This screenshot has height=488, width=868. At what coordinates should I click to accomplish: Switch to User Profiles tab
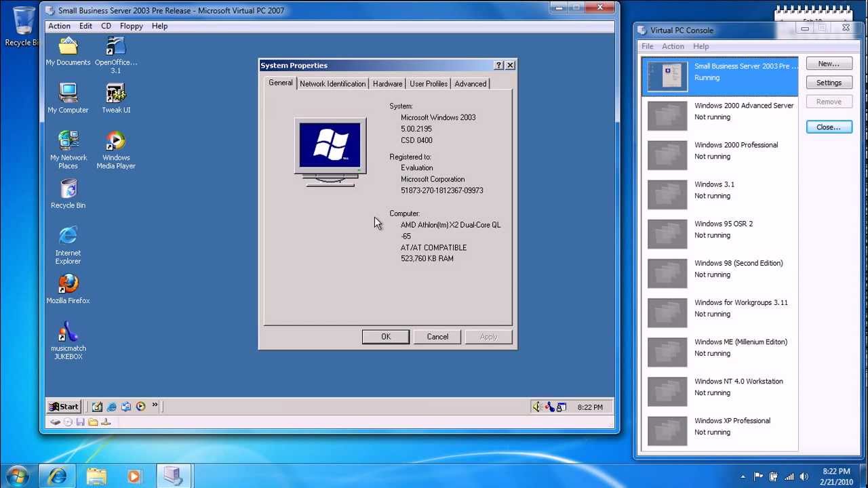[429, 83]
